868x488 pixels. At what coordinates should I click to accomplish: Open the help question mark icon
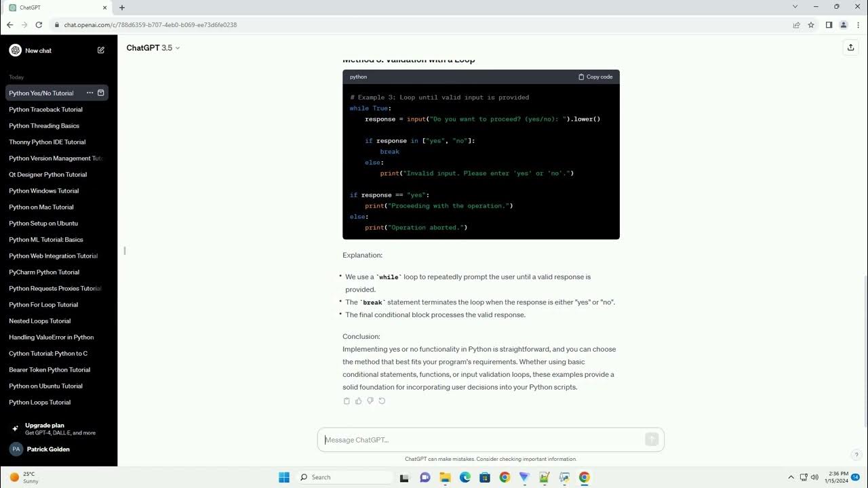856,455
